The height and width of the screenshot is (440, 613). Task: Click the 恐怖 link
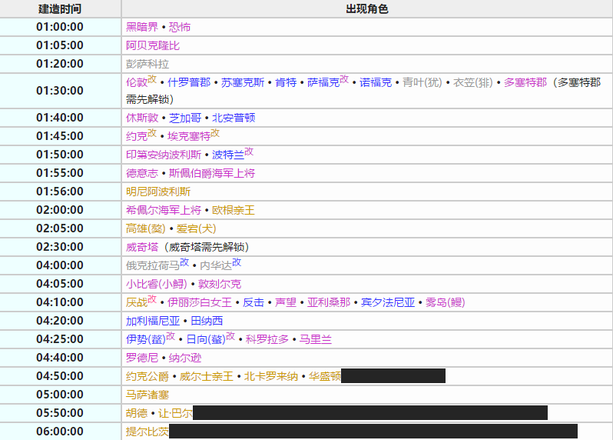tap(180, 27)
